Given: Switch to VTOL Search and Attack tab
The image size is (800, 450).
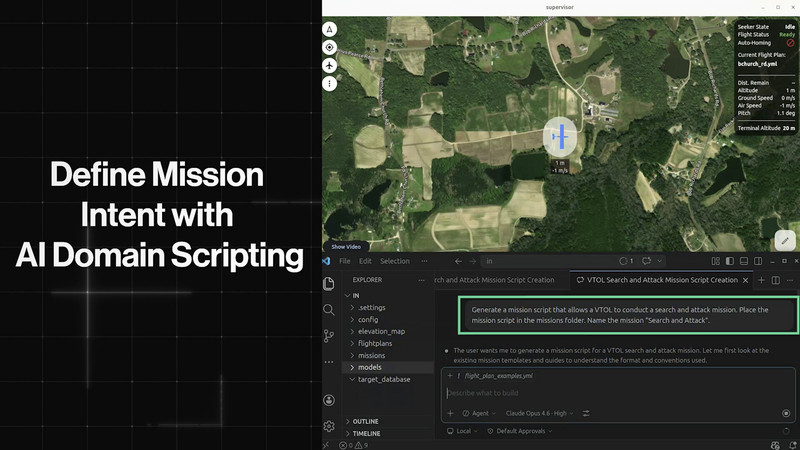Looking at the screenshot, I should pyautogui.click(x=661, y=280).
